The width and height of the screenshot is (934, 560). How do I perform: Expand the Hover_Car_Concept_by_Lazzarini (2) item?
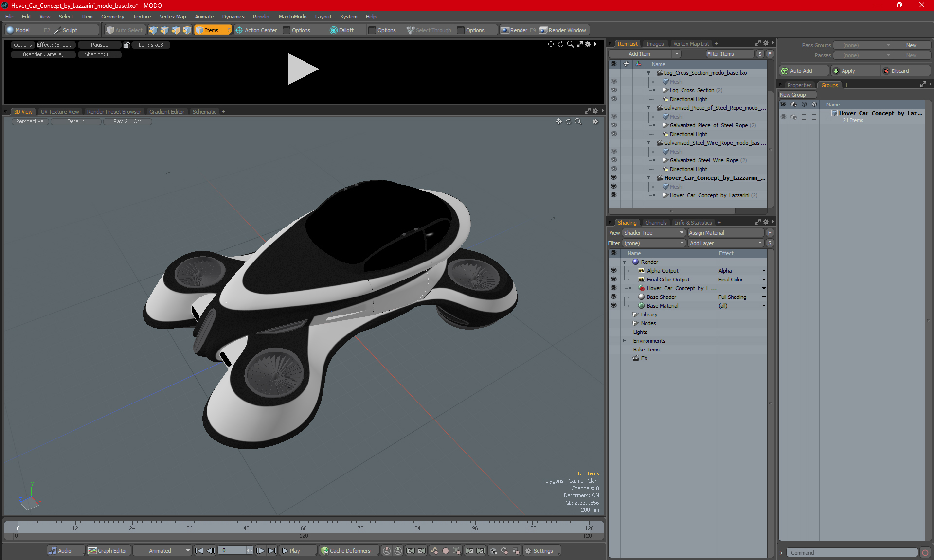click(x=654, y=195)
